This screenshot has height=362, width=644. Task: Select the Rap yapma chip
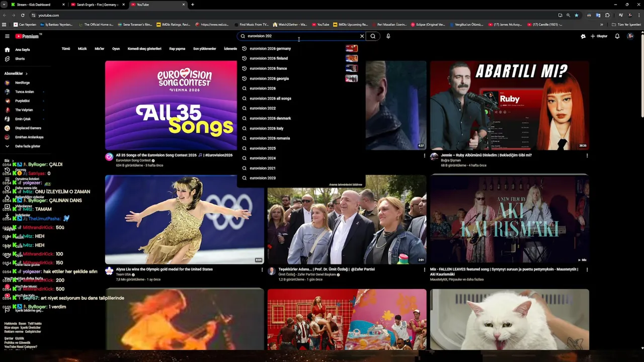177,49
